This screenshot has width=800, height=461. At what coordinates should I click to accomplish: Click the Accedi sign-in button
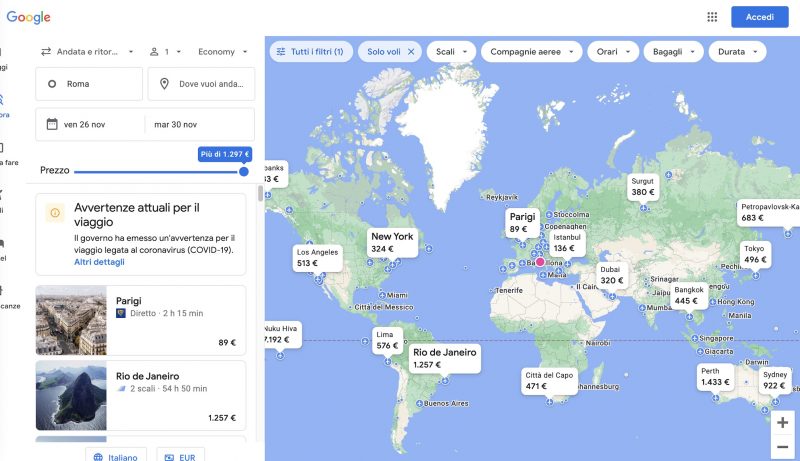click(759, 17)
